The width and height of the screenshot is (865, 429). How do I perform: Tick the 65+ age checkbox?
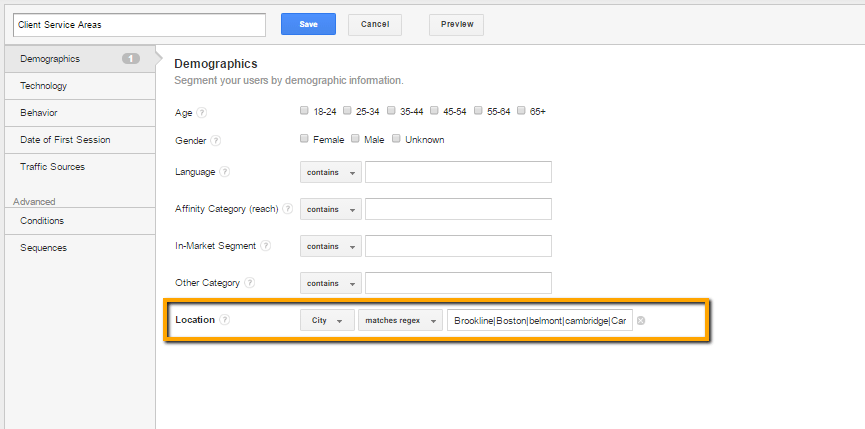coord(521,110)
